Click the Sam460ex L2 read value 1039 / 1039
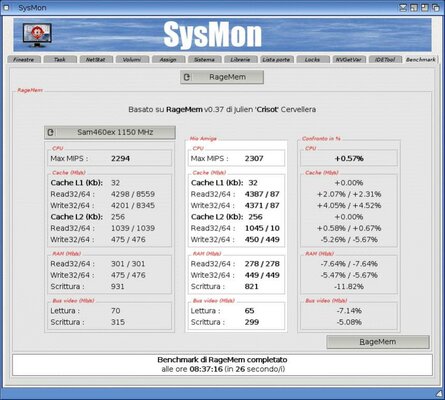 [133, 228]
